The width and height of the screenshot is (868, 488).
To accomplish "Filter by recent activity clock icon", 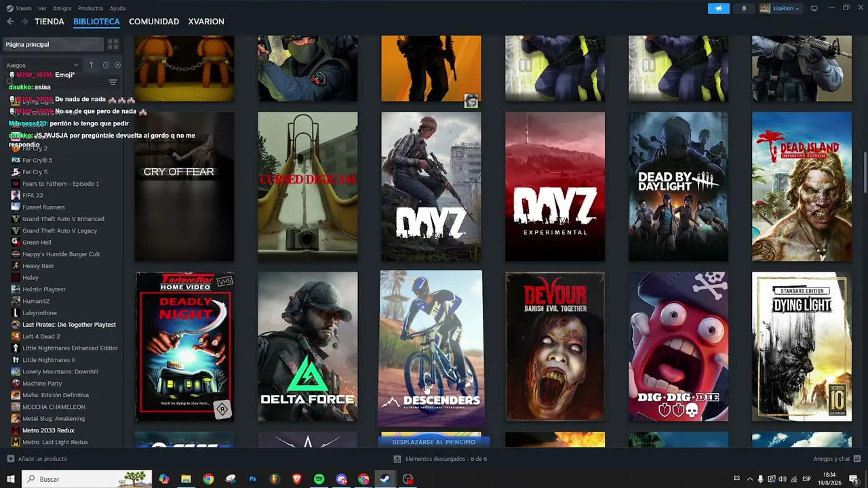I will click(106, 65).
